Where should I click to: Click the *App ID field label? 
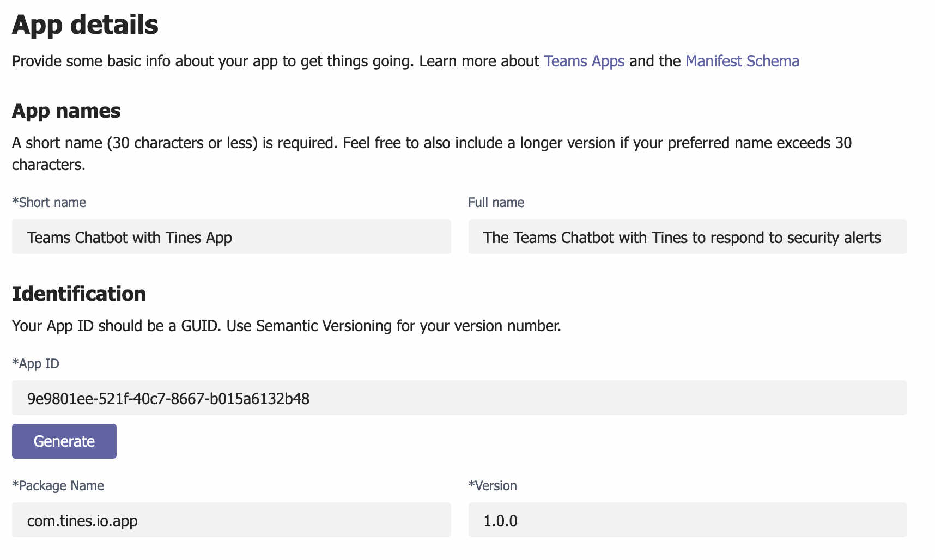tap(36, 364)
